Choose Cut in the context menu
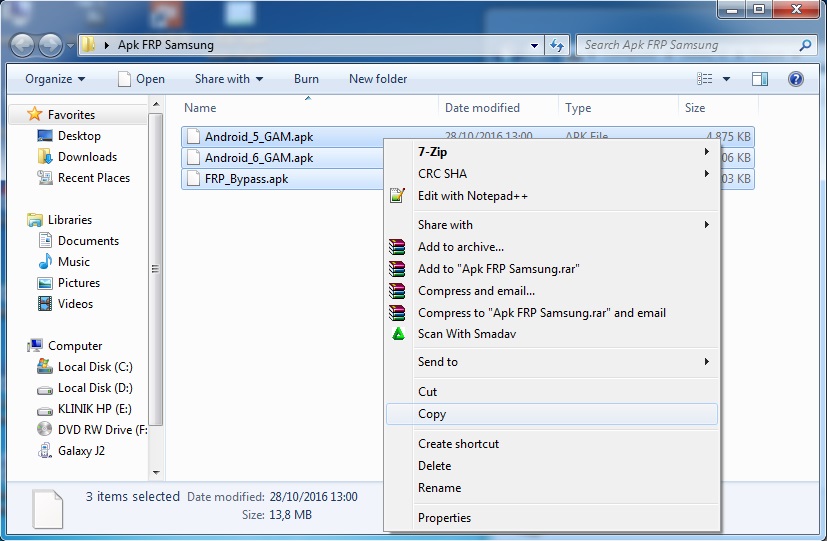 point(552,392)
